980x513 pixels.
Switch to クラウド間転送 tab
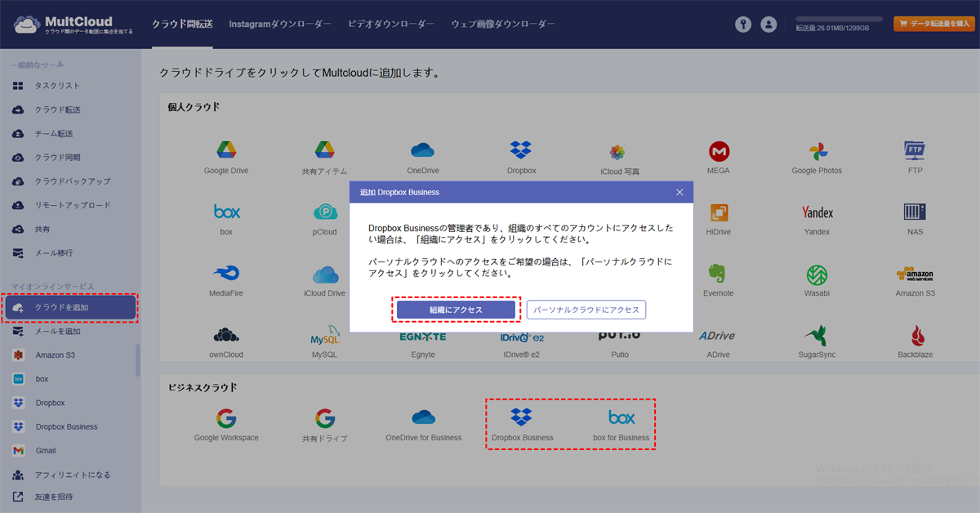pyautogui.click(x=182, y=25)
